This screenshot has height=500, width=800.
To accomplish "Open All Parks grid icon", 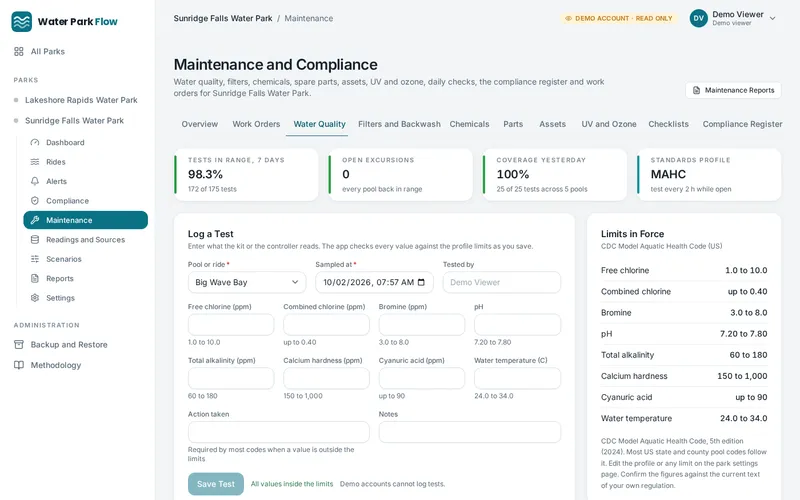I will (19, 52).
